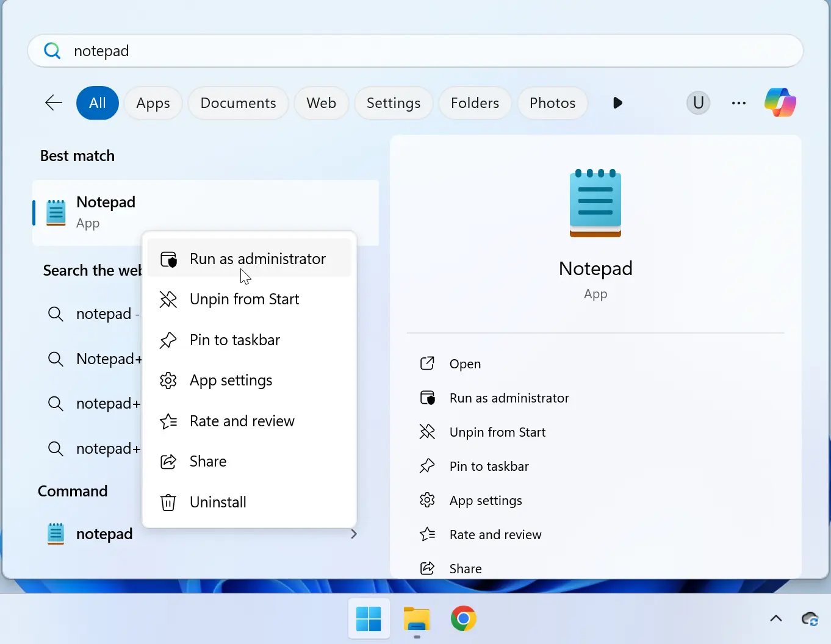Image resolution: width=831 pixels, height=644 pixels.
Task: Open the Notepad best match result
Action: click(206, 212)
